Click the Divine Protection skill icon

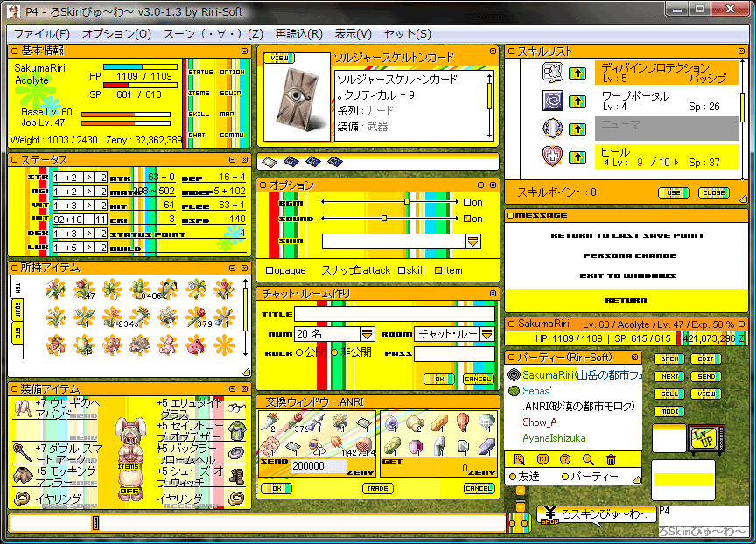click(552, 73)
